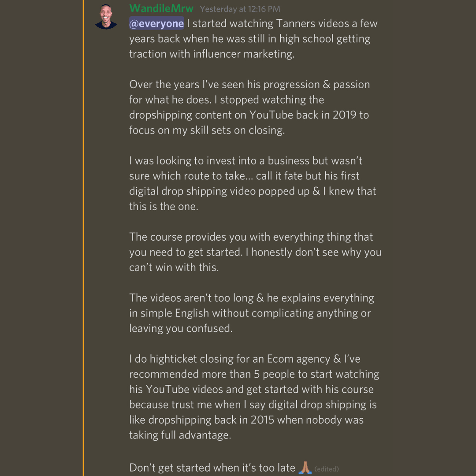The image size is (476, 476).
Task: Open WandileMrw's profile avatar
Action: click(x=106, y=17)
